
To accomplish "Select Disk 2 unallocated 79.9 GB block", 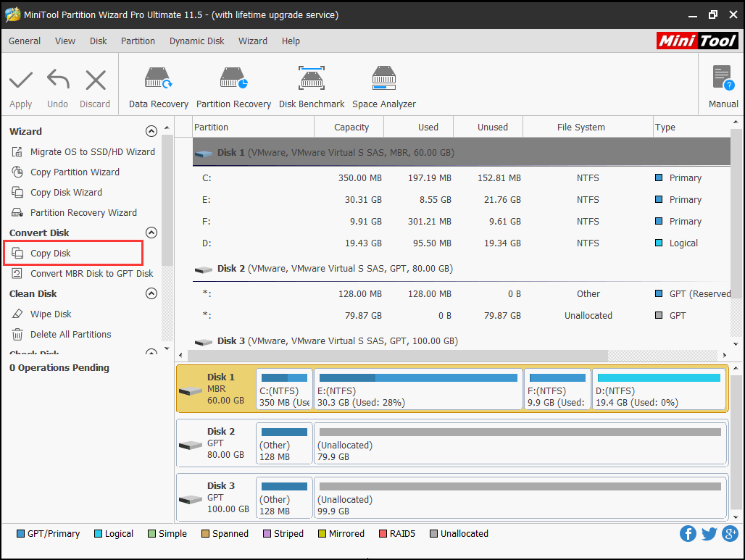I will [520, 444].
